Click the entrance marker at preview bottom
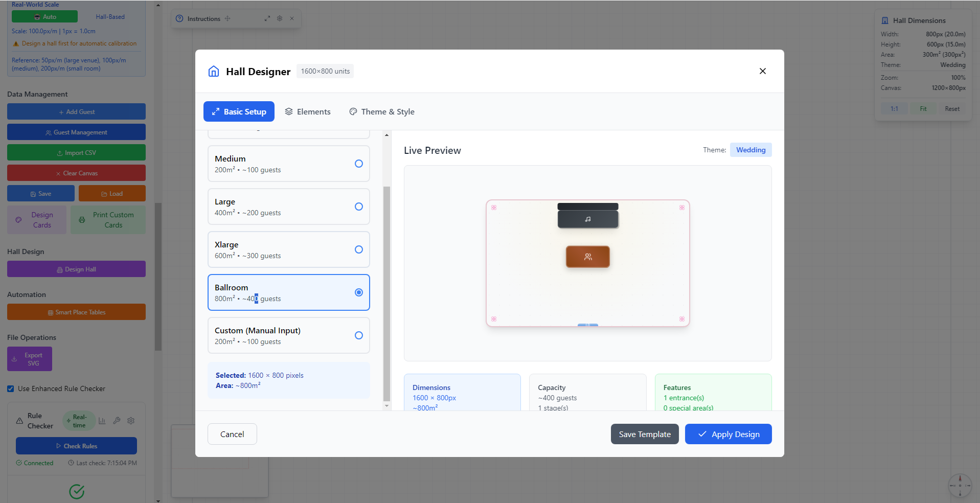The image size is (980, 503). [587, 325]
